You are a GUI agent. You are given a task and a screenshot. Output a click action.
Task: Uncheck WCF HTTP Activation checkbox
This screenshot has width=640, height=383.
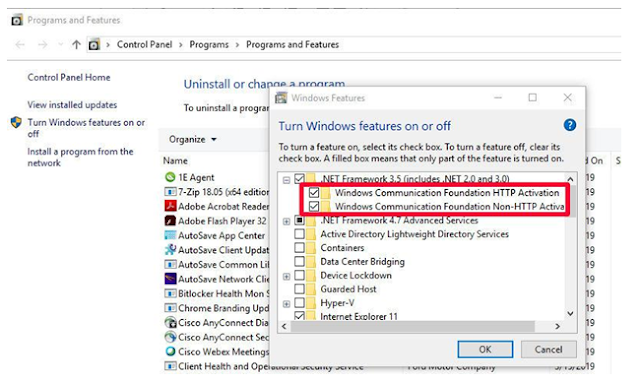313,192
